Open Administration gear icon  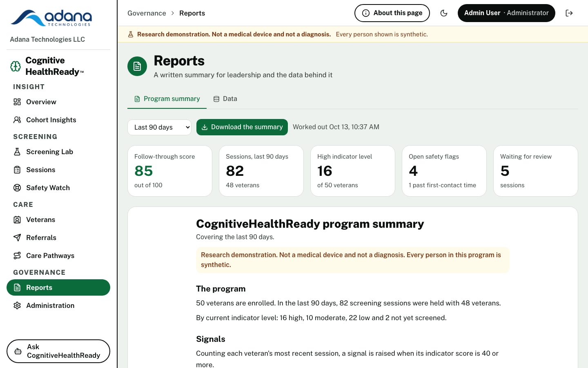tap(17, 305)
